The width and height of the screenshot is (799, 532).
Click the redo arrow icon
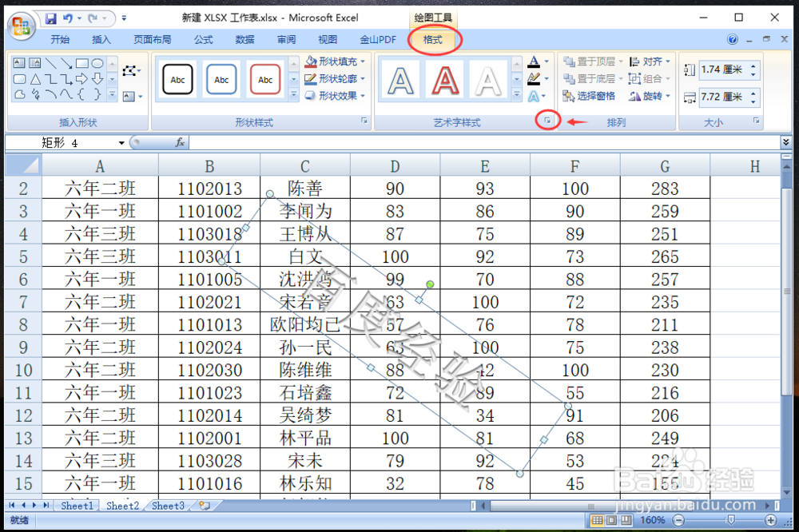(x=92, y=19)
